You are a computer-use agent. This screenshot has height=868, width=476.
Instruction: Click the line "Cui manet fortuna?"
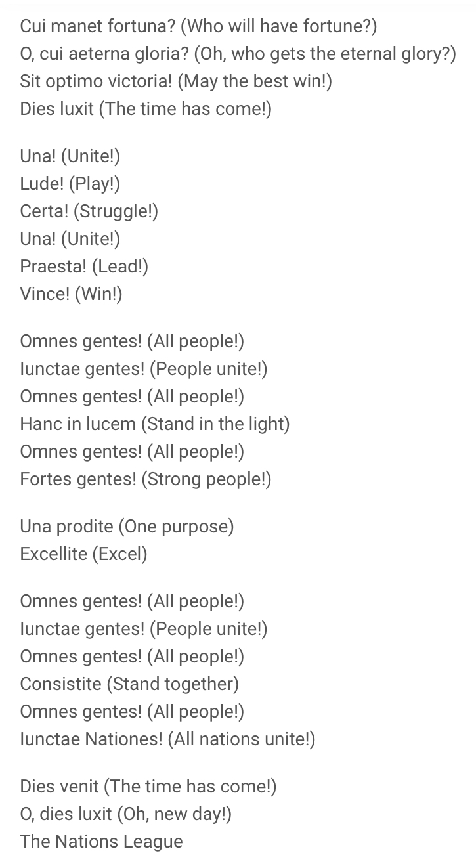[97, 26]
